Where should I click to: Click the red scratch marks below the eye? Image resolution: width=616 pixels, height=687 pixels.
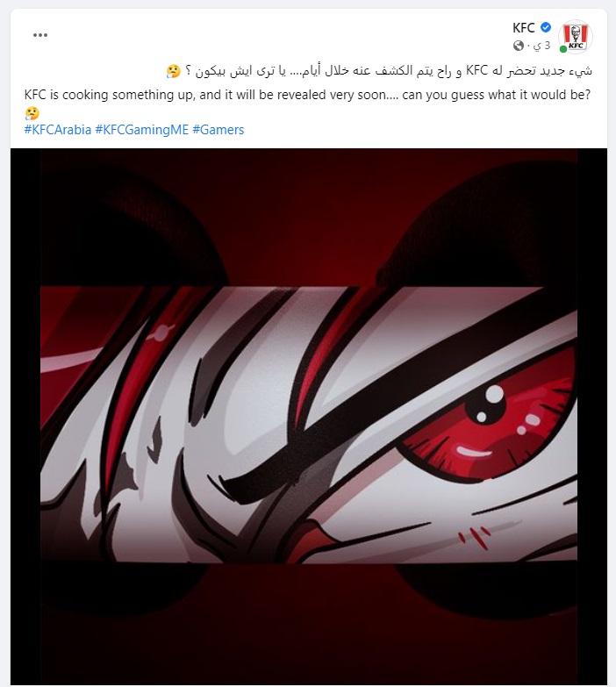click(474, 536)
